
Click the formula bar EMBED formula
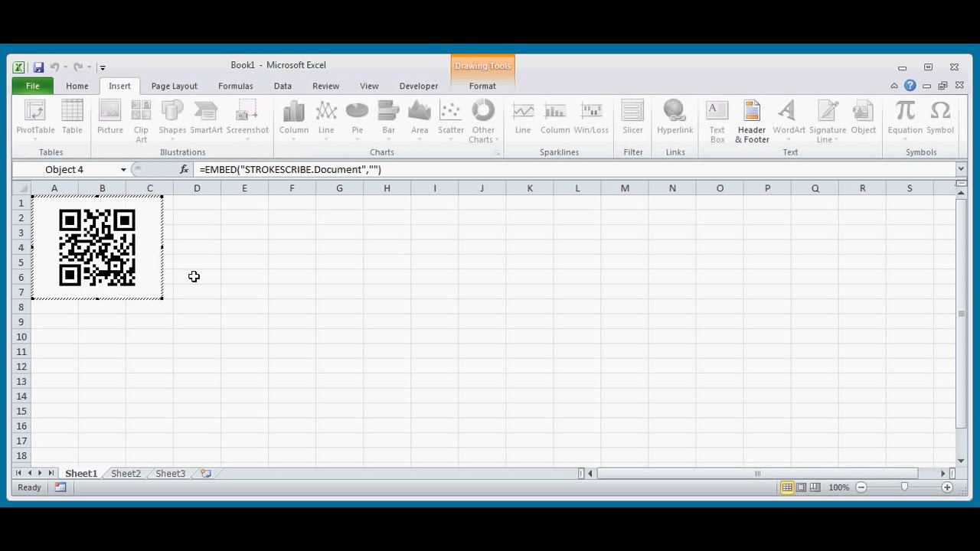(x=290, y=169)
